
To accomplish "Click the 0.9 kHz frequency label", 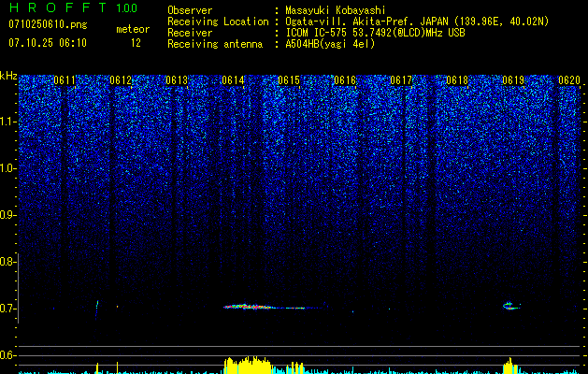I will (8, 215).
